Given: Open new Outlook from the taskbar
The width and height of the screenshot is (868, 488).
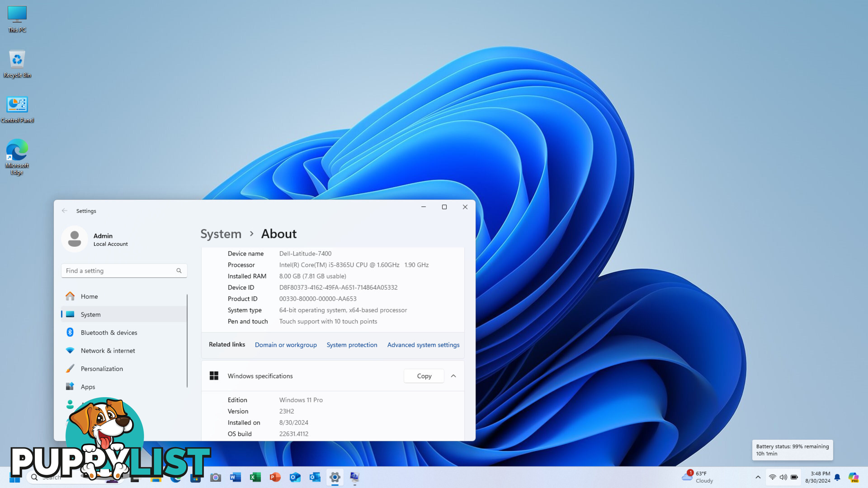Looking at the screenshot, I should pyautogui.click(x=295, y=477).
